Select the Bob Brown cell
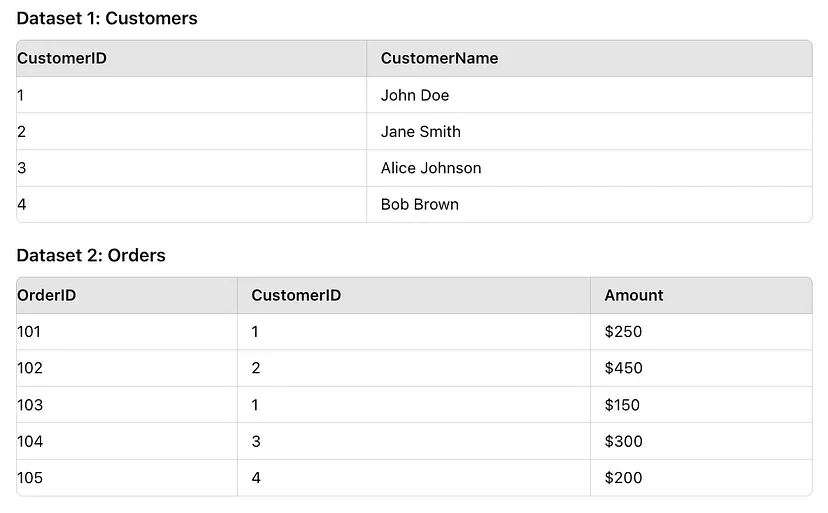This screenshot has width=828, height=513. (420, 204)
